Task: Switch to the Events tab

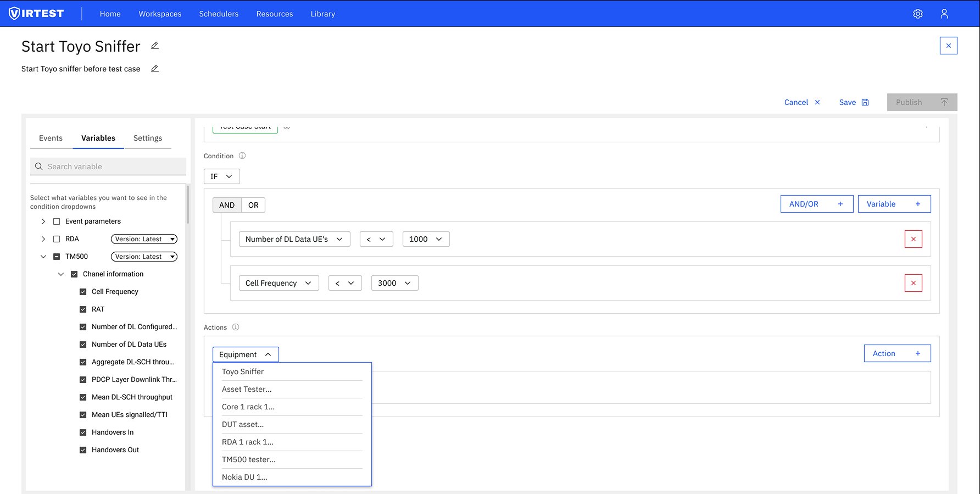Action: [51, 138]
